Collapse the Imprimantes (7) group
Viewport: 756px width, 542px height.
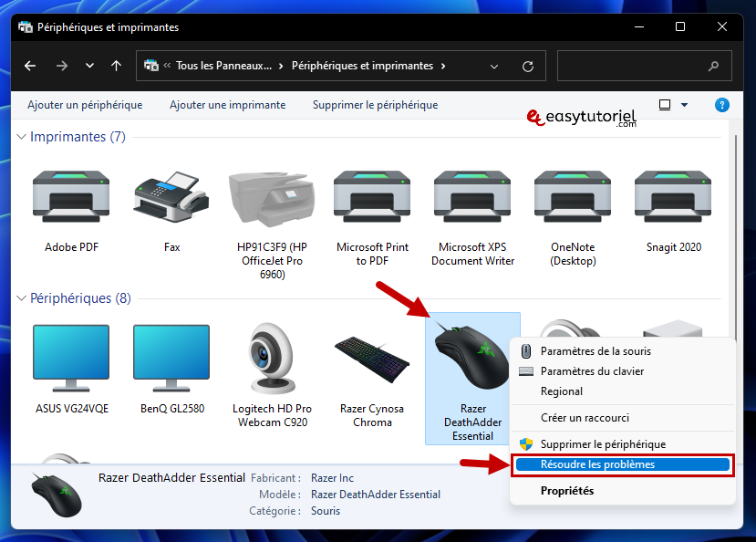coord(21,137)
